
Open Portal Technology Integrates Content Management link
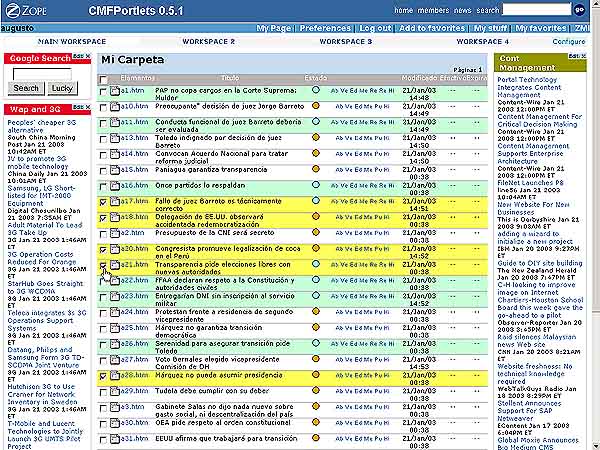pyautogui.click(x=529, y=87)
